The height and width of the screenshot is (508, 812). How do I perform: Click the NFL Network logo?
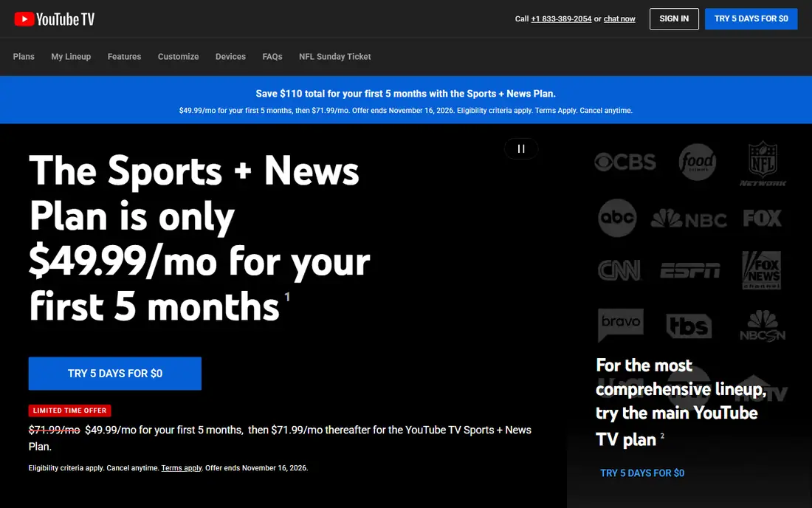point(763,164)
